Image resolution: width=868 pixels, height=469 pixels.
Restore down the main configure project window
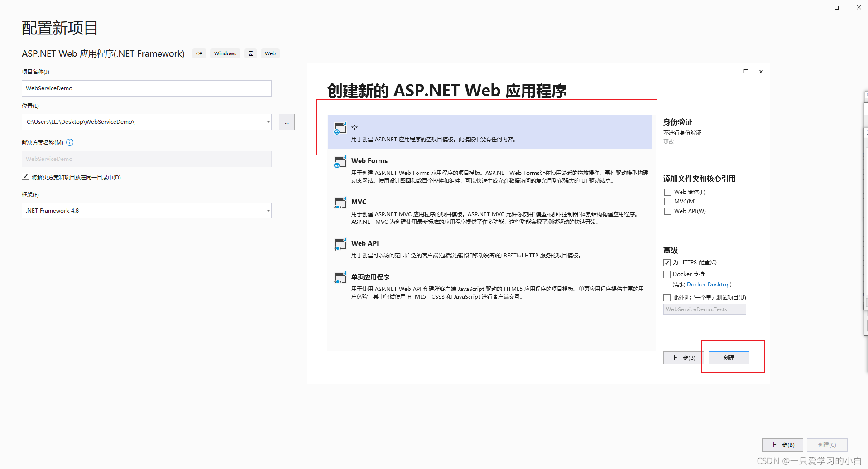837,7
